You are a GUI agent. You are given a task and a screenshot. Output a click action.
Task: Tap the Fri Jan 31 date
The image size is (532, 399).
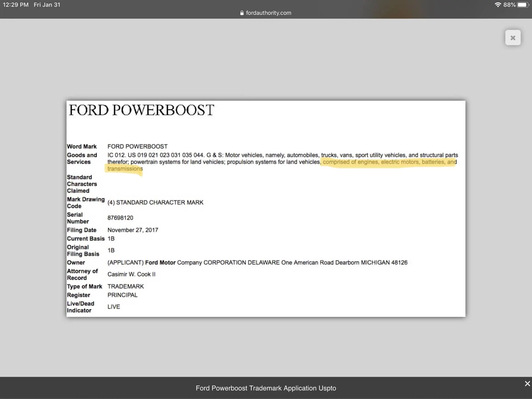[x=47, y=5]
